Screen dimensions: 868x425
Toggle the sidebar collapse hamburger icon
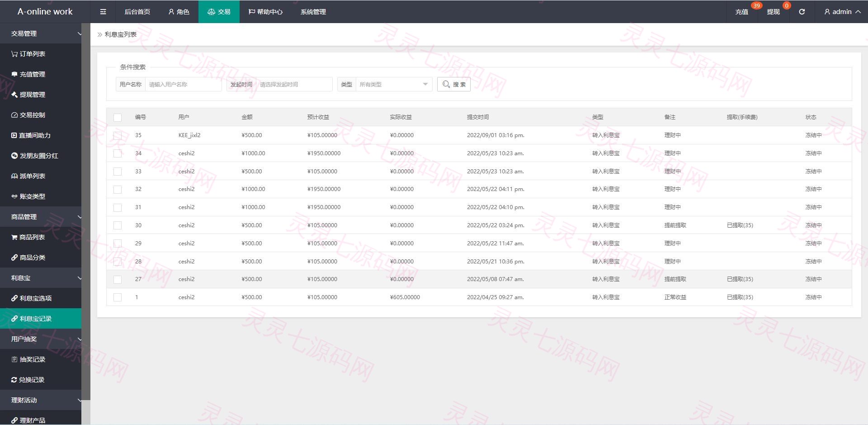click(x=103, y=12)
